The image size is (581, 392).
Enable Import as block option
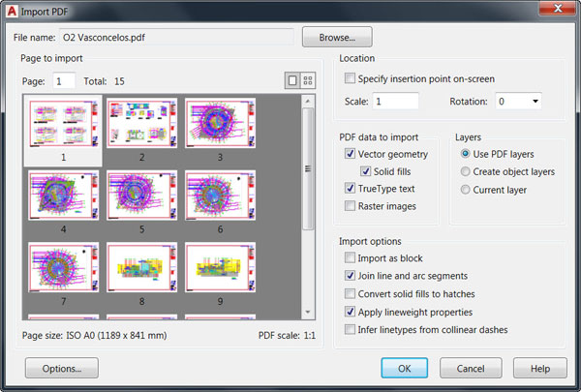(350, 258)
